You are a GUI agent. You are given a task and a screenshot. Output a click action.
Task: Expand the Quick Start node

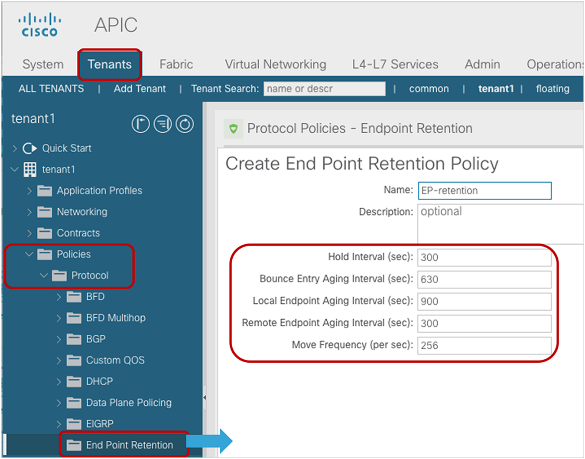coord(15,149)
